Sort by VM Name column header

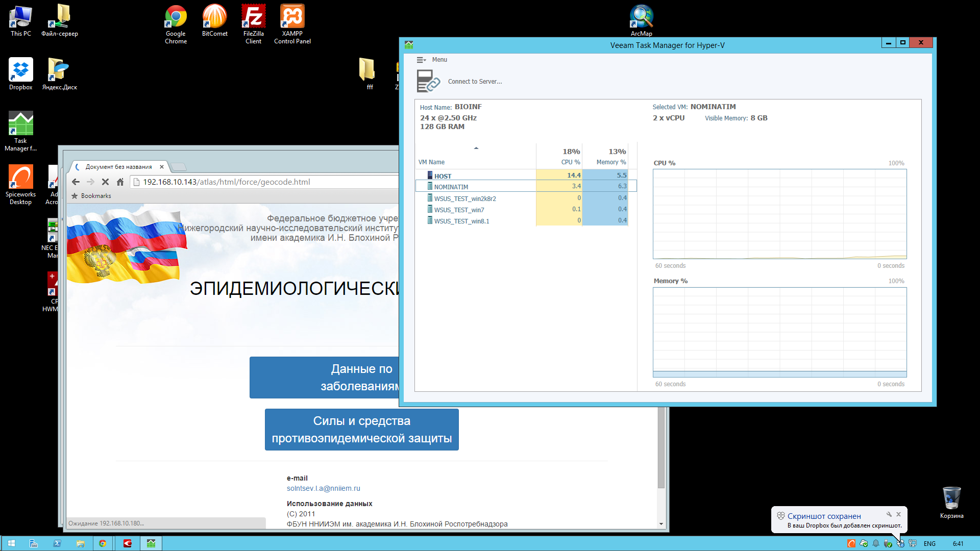point(432,162)
